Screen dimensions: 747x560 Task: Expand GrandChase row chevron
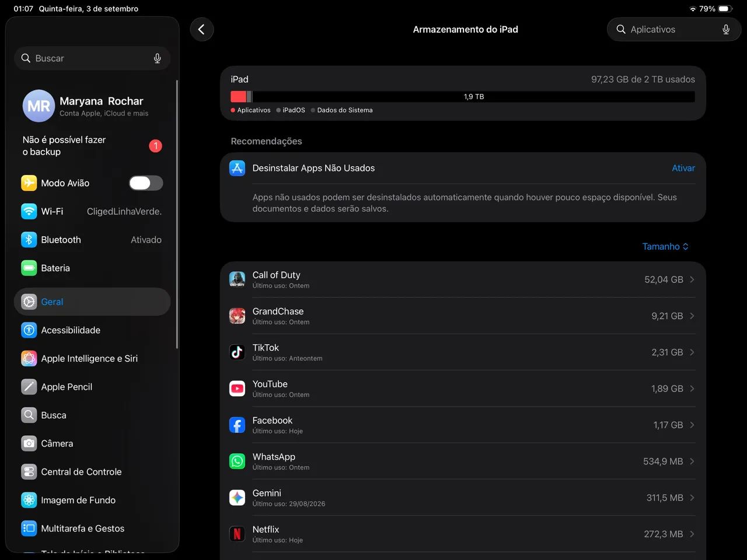692,316
